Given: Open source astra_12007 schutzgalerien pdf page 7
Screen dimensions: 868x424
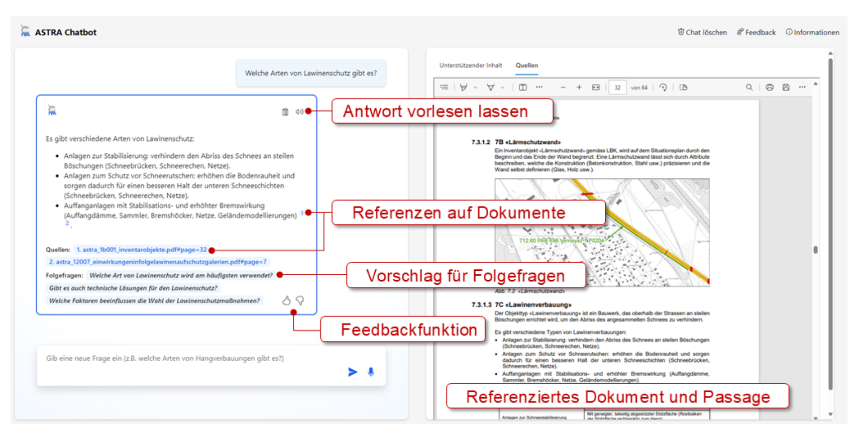Looking at the screenshot, I should point(158,262).
